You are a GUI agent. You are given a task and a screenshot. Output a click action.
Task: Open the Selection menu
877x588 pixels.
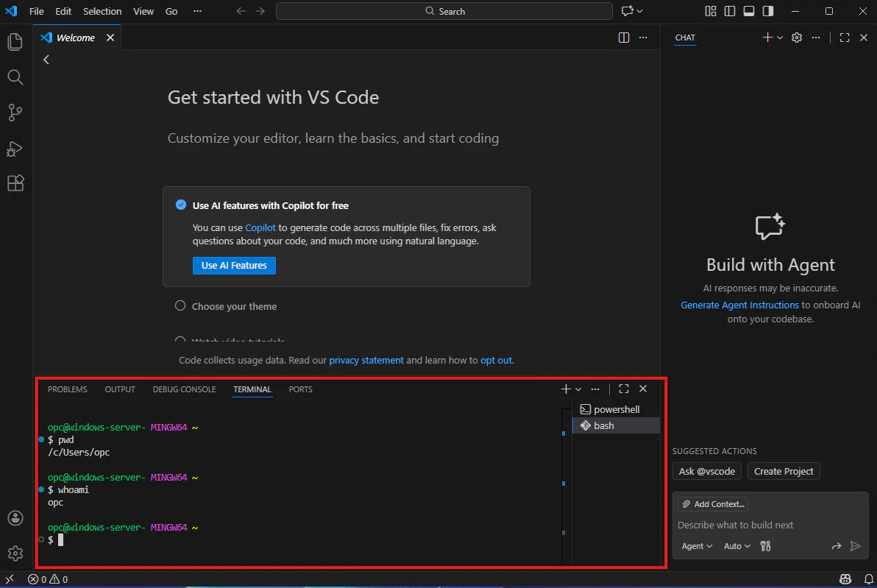(x=102, y=11)
